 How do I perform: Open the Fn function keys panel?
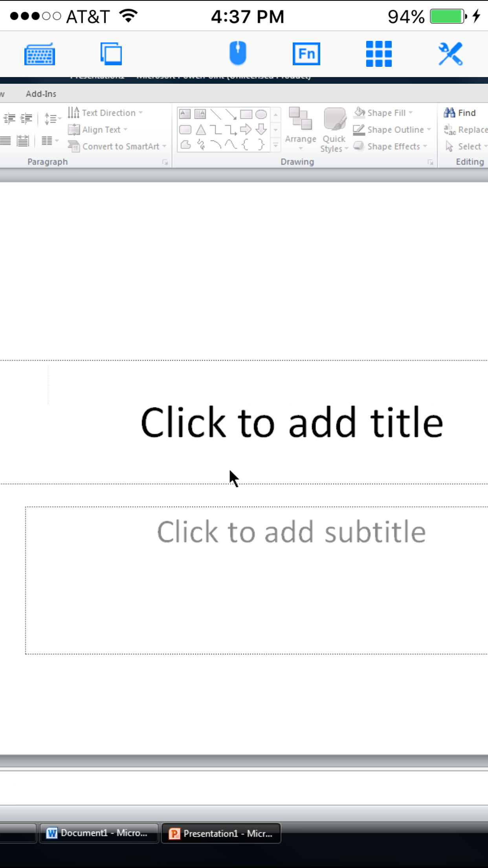point(306,54)
